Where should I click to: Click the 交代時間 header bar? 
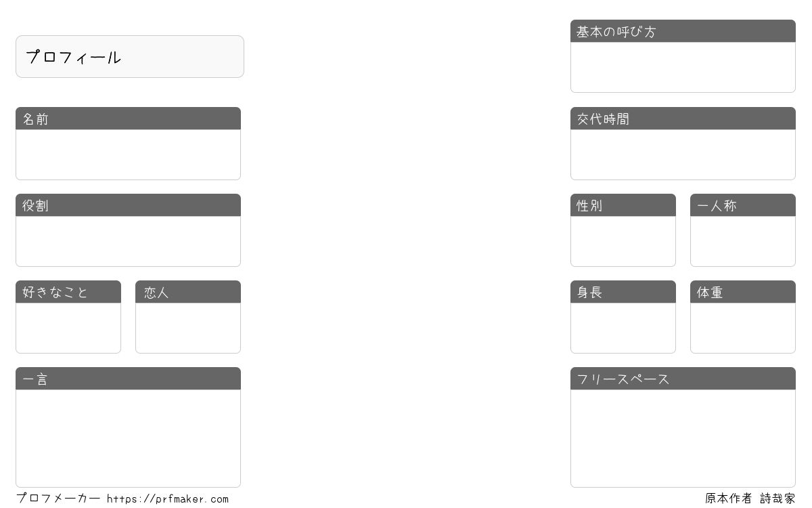click(x=683, y=119)
